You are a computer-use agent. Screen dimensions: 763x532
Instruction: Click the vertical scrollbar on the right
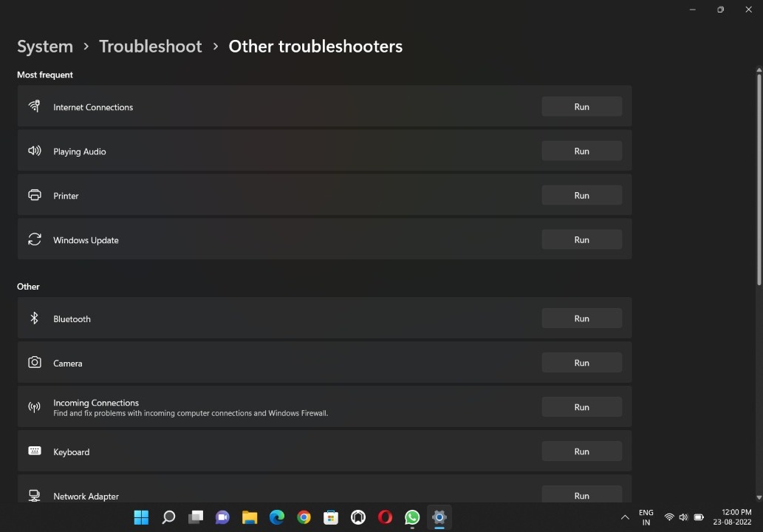759,177
